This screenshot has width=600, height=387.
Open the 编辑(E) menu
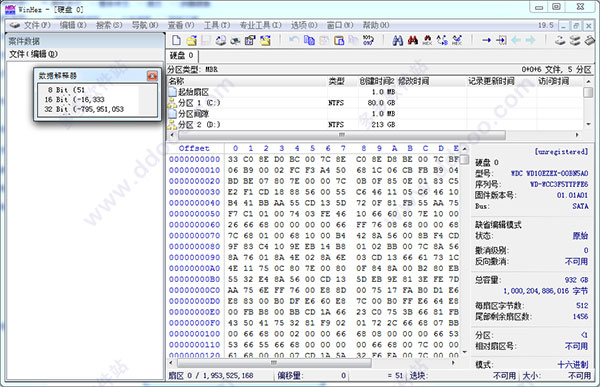[x=73, y=25]
